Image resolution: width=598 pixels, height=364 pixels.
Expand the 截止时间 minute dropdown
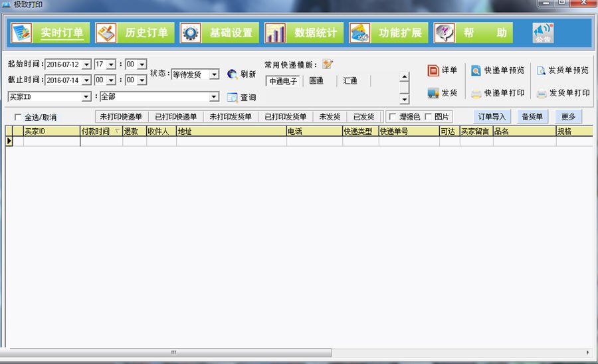[x=142, y=80]
